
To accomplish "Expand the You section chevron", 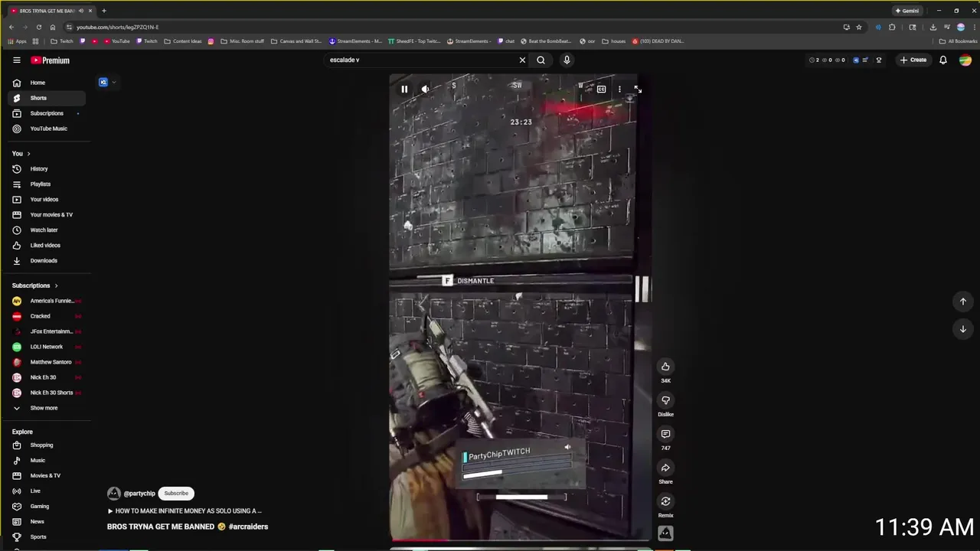I will (x=28, y=154).
